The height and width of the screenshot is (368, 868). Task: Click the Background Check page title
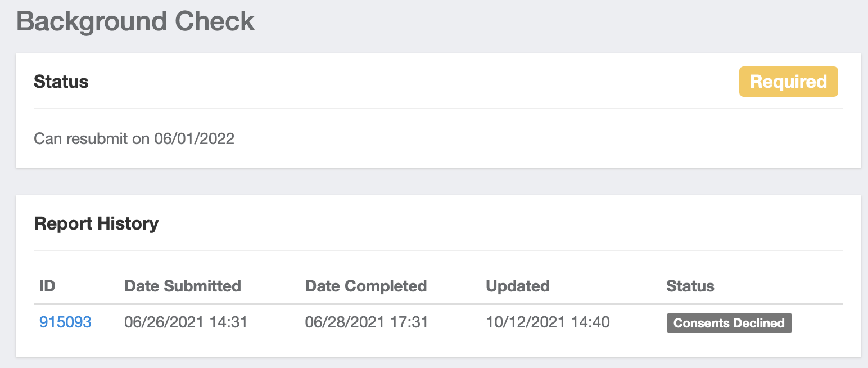click(x=135, y=21)
